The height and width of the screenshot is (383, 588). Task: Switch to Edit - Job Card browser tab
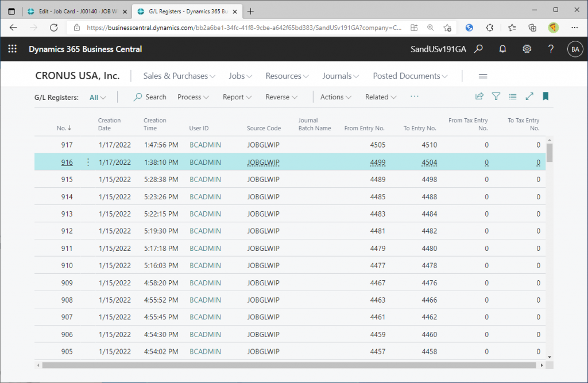coord(78,11)
